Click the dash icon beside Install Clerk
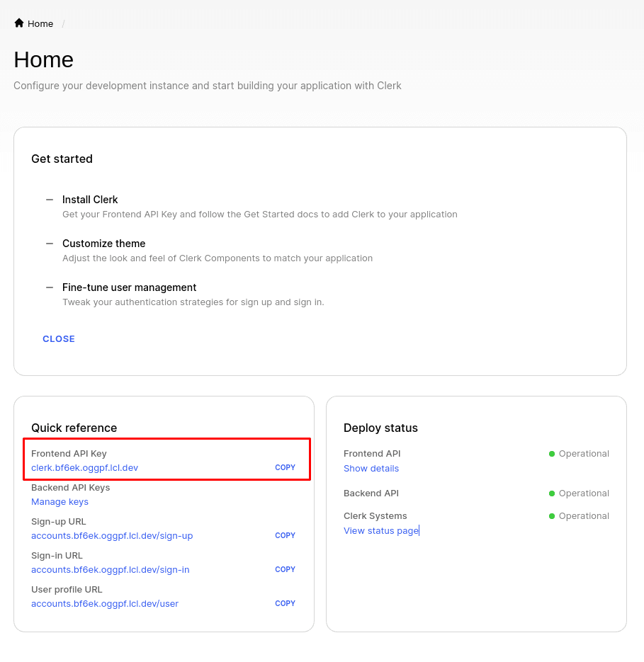 click(50, 199)
